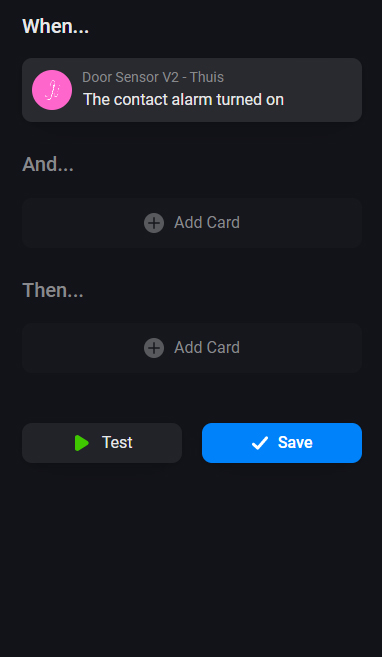Click the plus icon under And...

(154, 223)
